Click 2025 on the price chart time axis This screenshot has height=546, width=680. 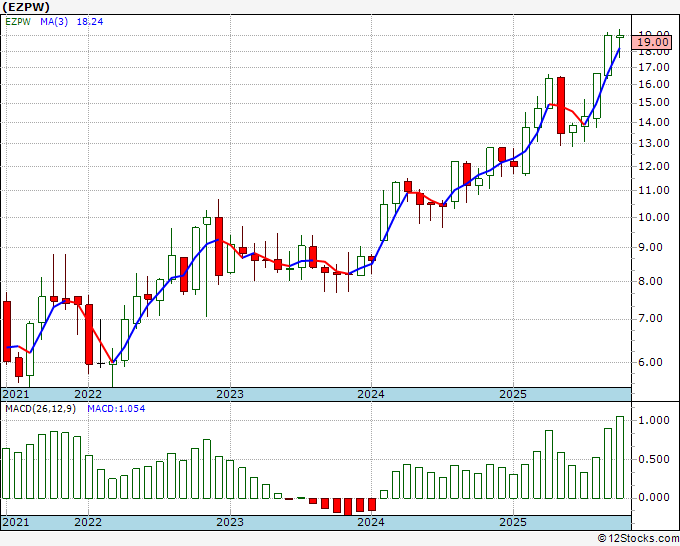pyautogui.click(x=513, y=394)
